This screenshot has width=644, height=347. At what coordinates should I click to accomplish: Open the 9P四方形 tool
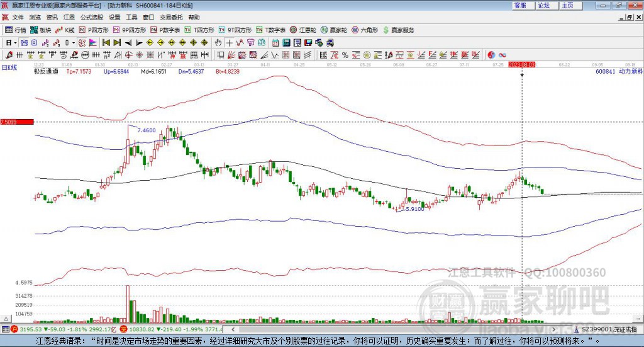pyautogui.click(x=130, y=30)
